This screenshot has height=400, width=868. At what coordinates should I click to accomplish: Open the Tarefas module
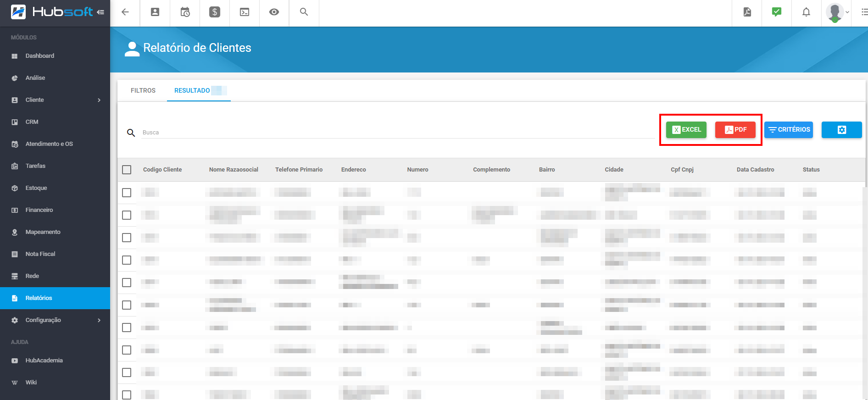coord(55,166)
